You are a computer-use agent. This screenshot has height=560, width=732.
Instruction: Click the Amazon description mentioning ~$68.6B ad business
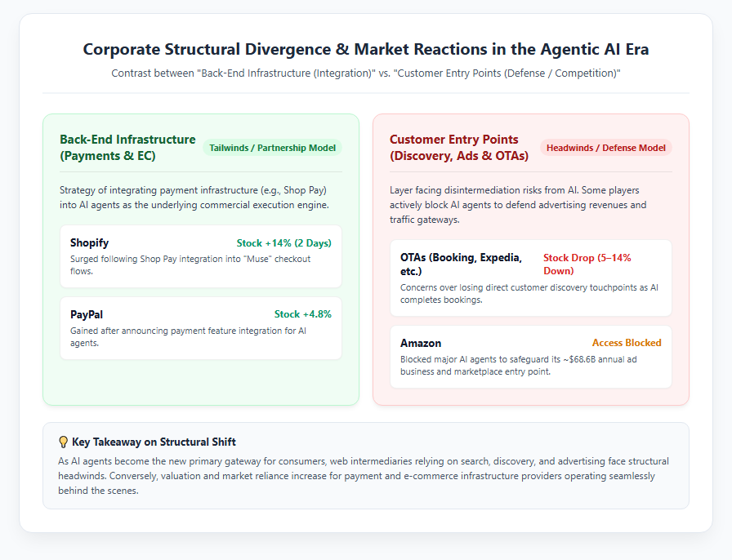519,366
